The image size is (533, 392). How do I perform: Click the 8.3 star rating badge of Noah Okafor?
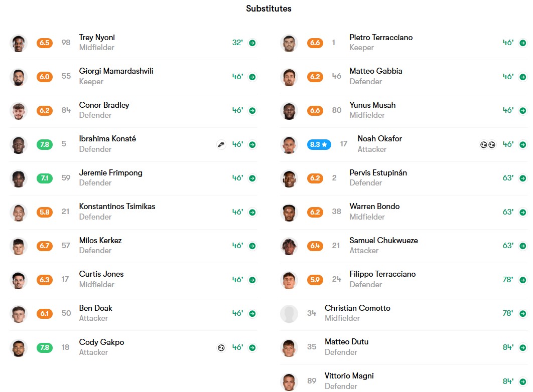(319, 144)
